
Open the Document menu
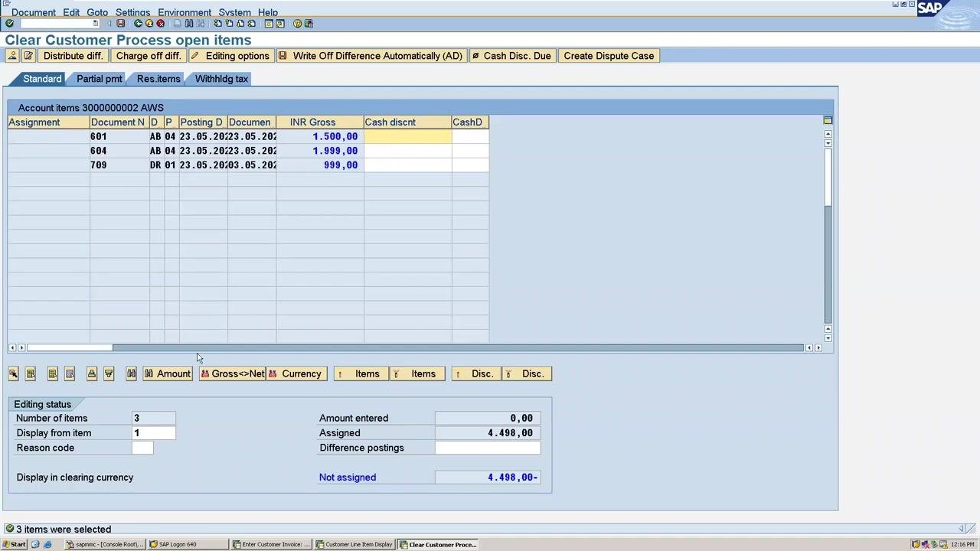coord(33,12)
